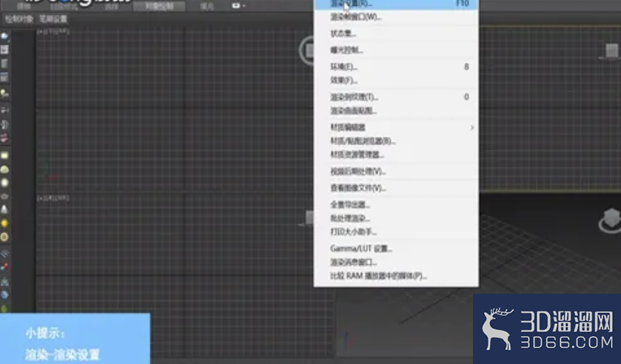Open 渲染消息窗口 Render Message Window

point(396,262)
